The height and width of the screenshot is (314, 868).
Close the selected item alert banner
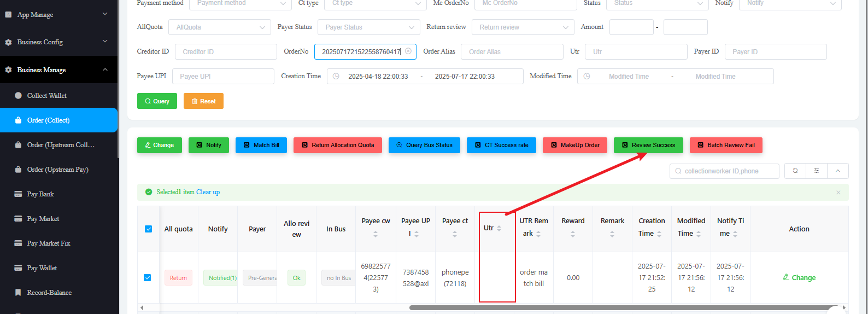(838, 193)
